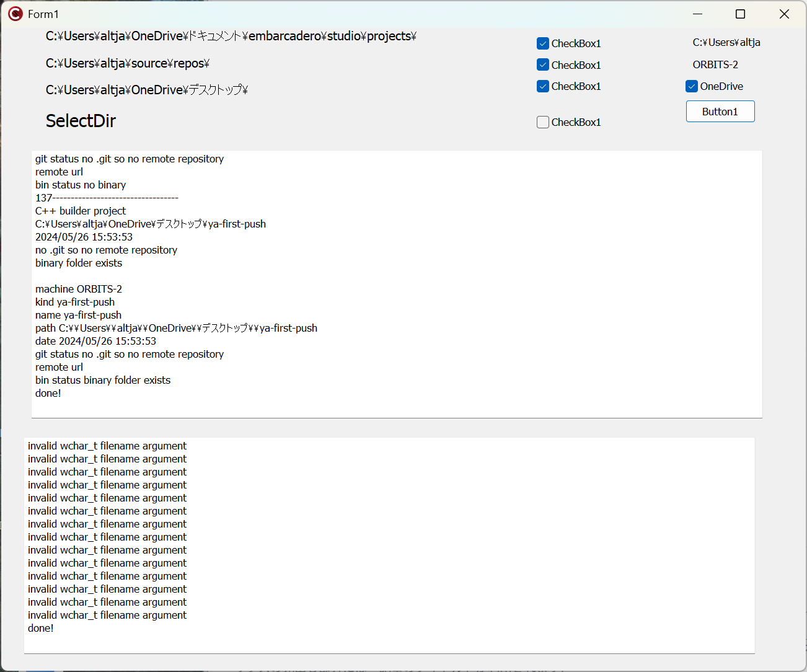Screen dimensions: 807x672
Task: Place cursor on upper log's 'kind ya-first-push' line
Action: (75, 302)
